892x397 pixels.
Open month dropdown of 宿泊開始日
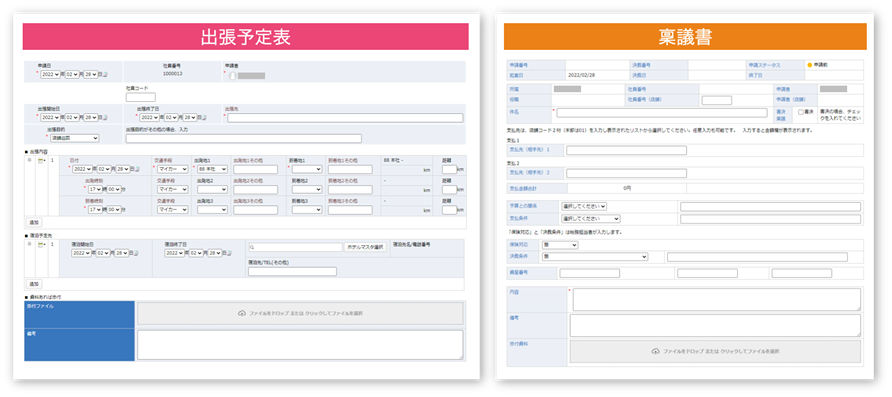(x=102, y=254)
